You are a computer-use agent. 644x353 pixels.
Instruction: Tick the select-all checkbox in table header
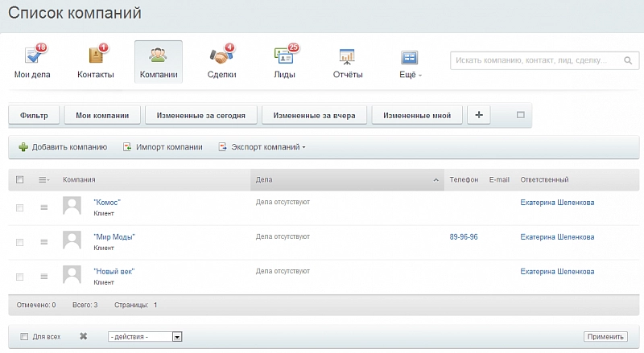(19, 179)
